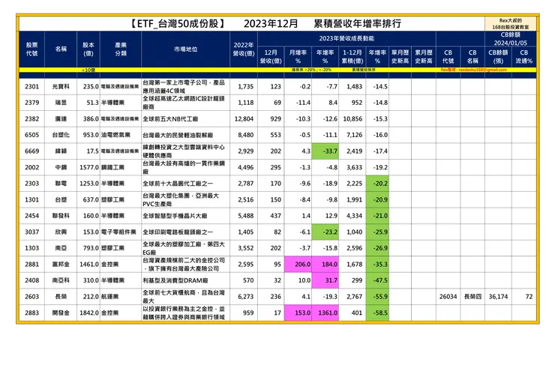The height and width of the screenshot is (392, 555).
Task: Select stock code 2454 cell
Action: (31, 216)
